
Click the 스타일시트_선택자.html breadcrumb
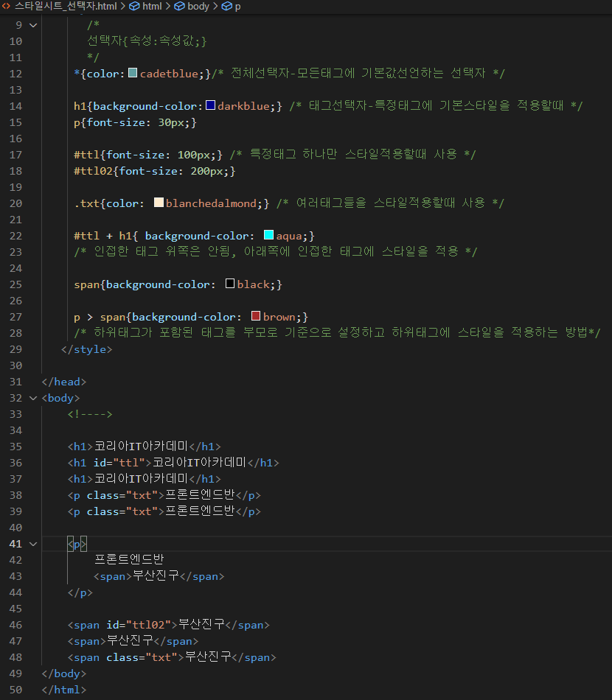pos(65,6)
